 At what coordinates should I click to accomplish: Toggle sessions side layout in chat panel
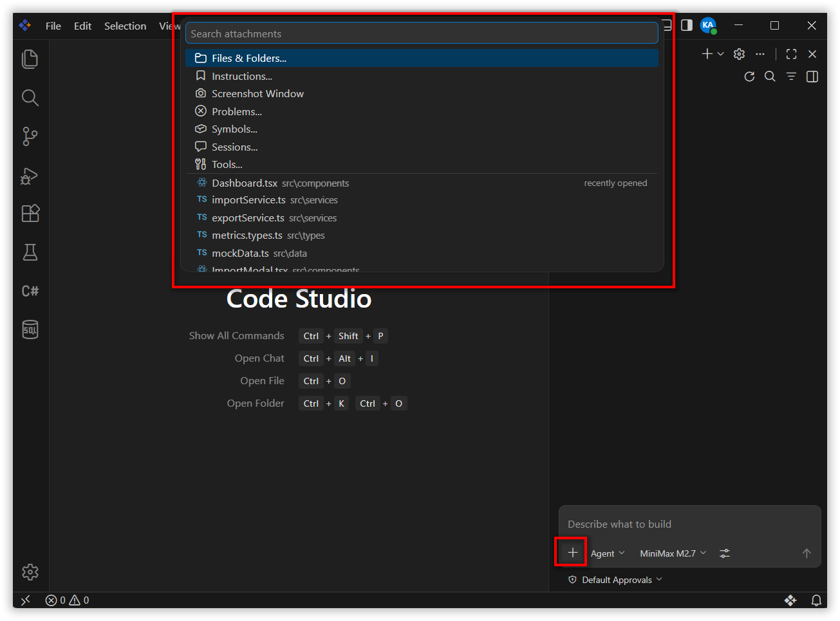tap(812, 77)
